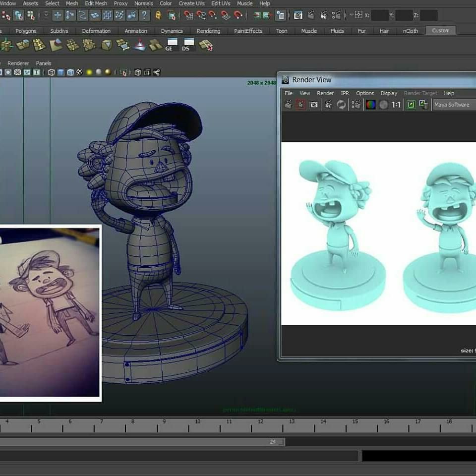
Task: Toggle curves selection mask
Action: click(82, 15)
